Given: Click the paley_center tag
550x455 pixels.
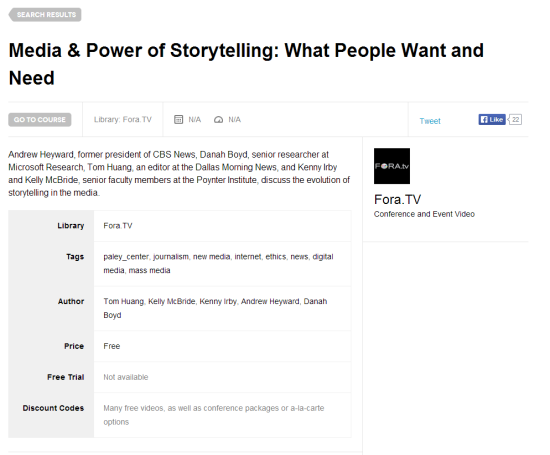Looking at the screenshot, I should pos(126,257).
